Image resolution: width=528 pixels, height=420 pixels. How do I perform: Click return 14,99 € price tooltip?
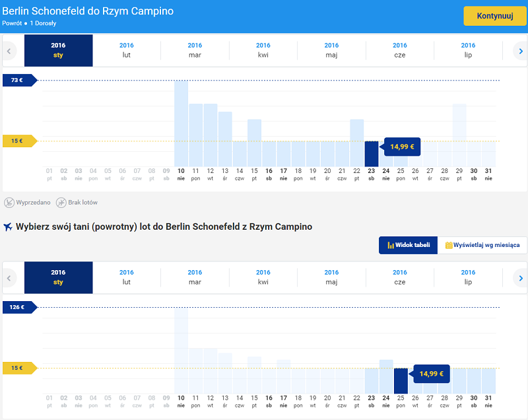click(x=431, y=374)
